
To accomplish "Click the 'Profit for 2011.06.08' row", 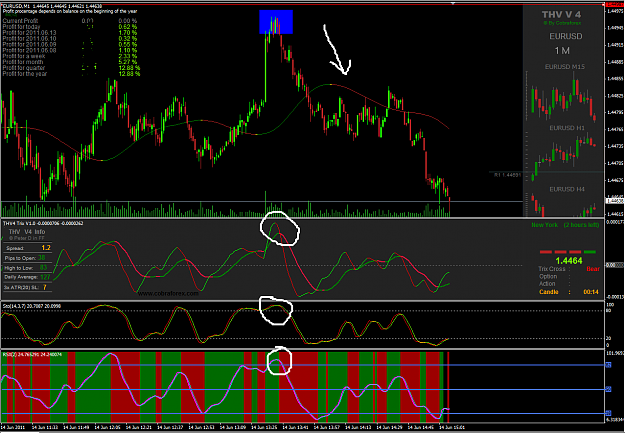I will (71, 51).
